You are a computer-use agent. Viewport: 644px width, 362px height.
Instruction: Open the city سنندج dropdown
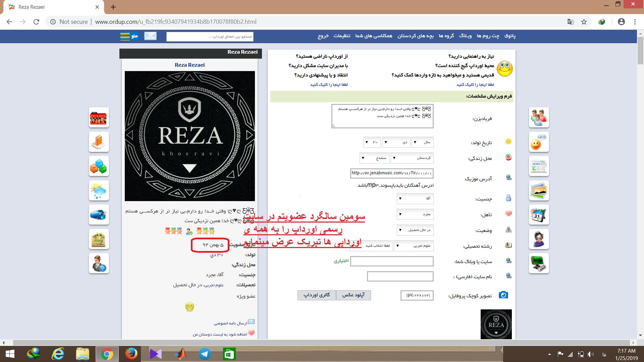point(375,158)
